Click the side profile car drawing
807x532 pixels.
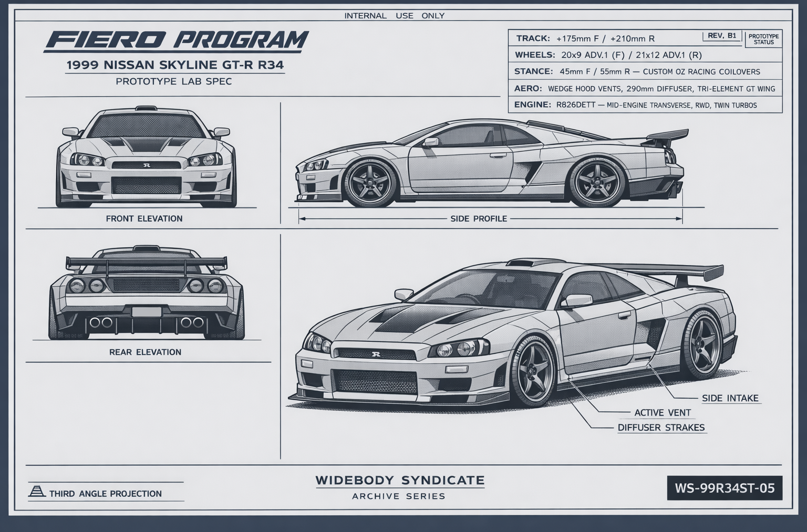tap(491, 164)
